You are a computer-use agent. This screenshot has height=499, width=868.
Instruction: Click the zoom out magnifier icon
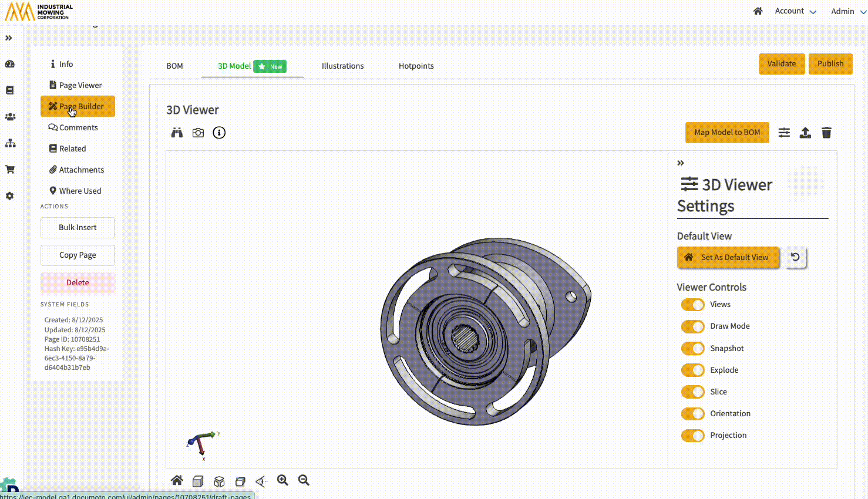tap(304, 480)
